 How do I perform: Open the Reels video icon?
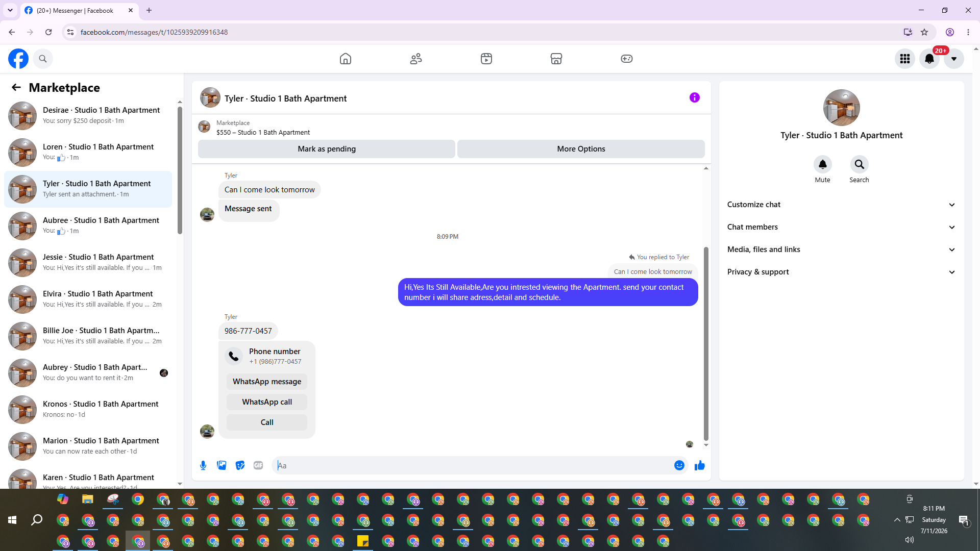coord(486,59)
